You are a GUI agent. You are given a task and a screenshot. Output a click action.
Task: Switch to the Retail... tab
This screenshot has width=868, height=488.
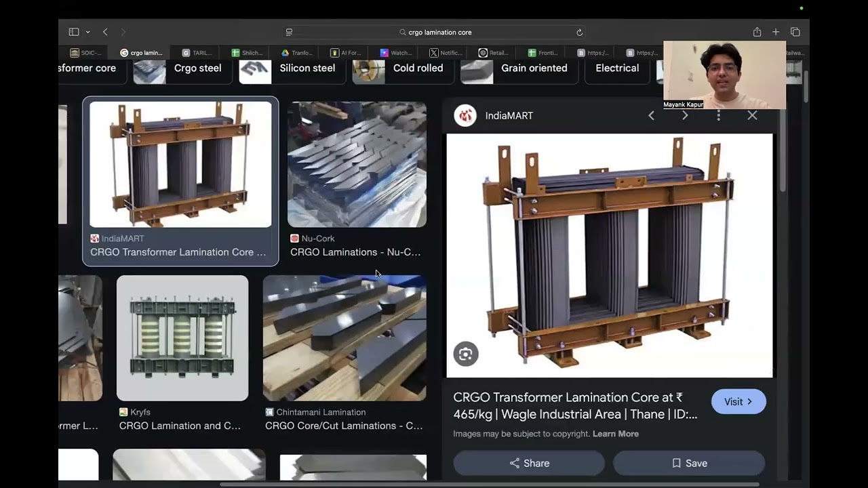pos(494,52)
